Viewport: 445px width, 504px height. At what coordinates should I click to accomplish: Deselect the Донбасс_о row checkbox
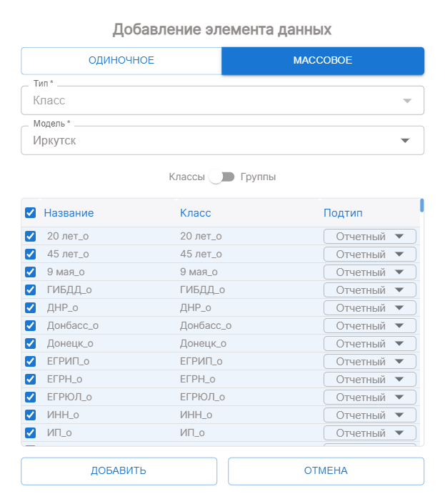tap(31, 325)
